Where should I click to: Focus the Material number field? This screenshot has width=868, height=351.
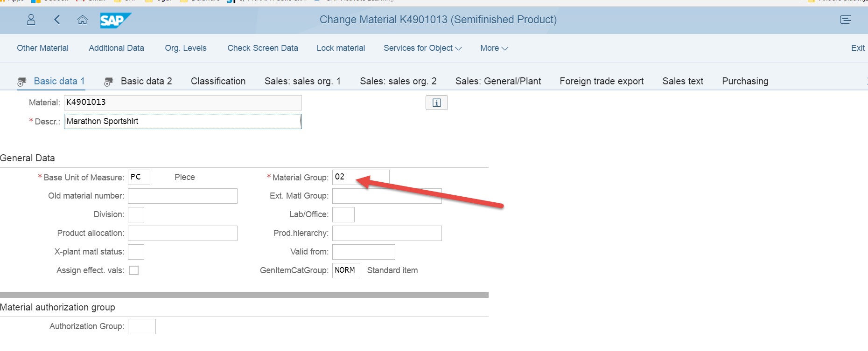click(x=183, y=103)
